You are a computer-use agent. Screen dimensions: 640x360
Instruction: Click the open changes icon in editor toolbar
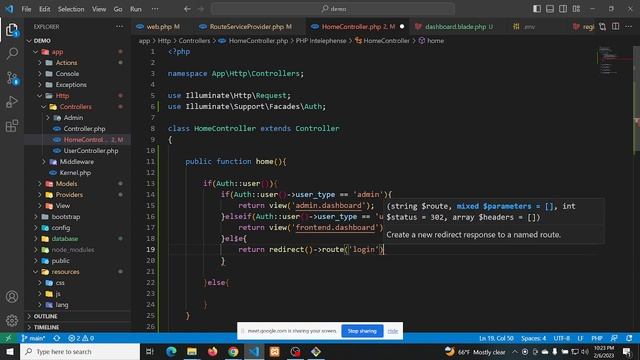tap(602, 27)
